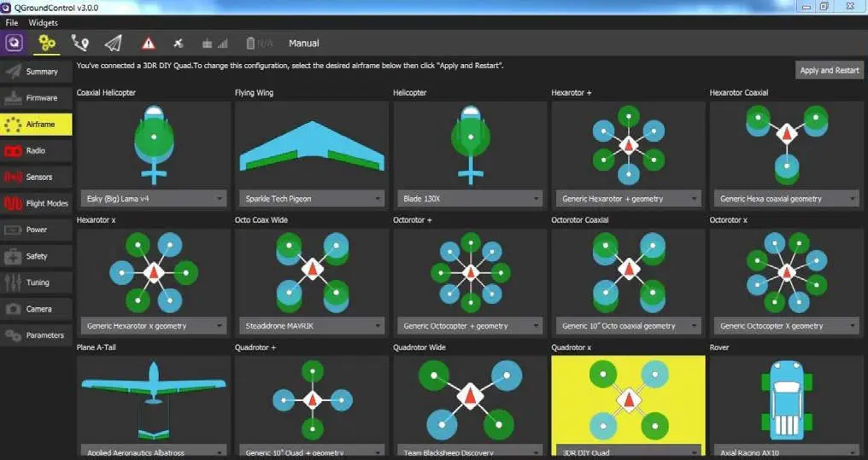Screen dimensions: 868x460
Task: Select the Coaxial Helicopter airframe image
Action: [153, 145]
